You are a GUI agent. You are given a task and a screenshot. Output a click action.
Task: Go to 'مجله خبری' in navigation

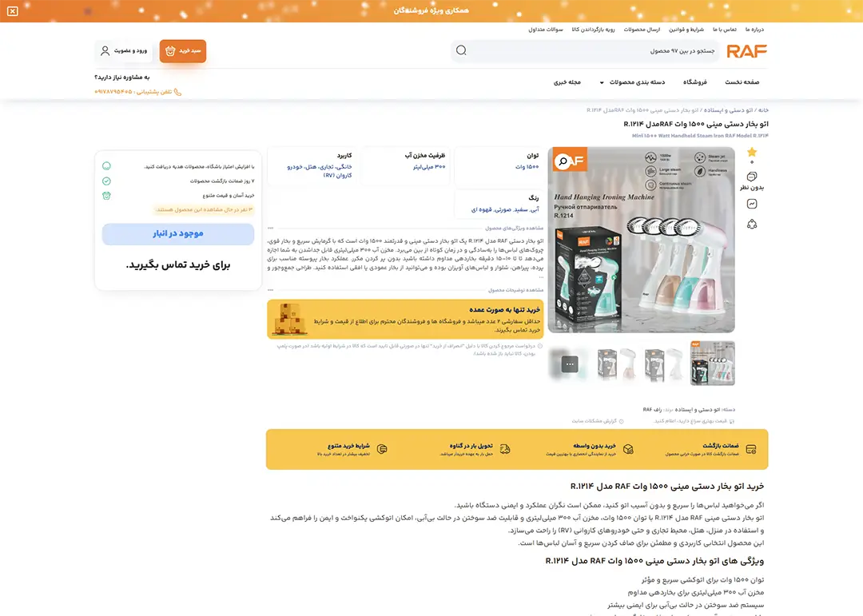tap(567, 82)
